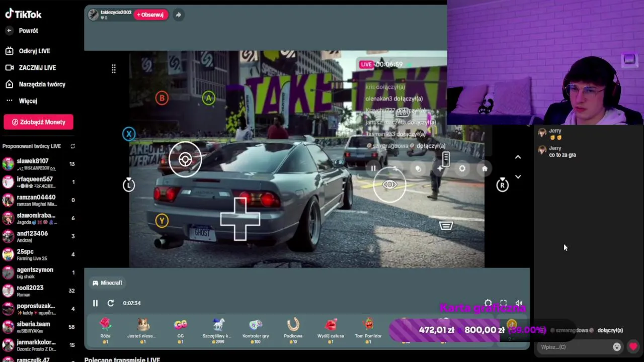Viewport: 644px width, 362px height.
Task: Click the TikTok logo
Action: coord(24,14)
